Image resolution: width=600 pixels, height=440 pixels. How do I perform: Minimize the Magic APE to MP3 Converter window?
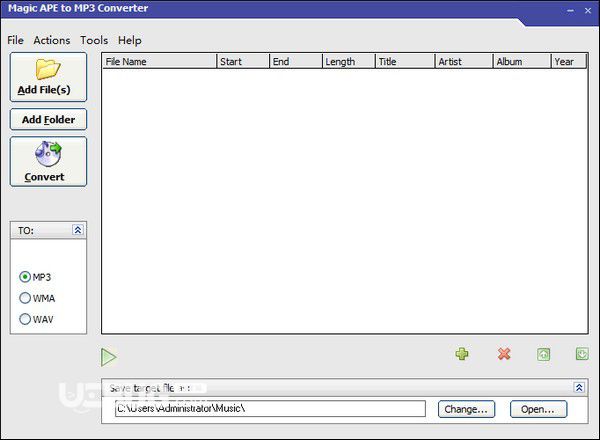(571, 11)
